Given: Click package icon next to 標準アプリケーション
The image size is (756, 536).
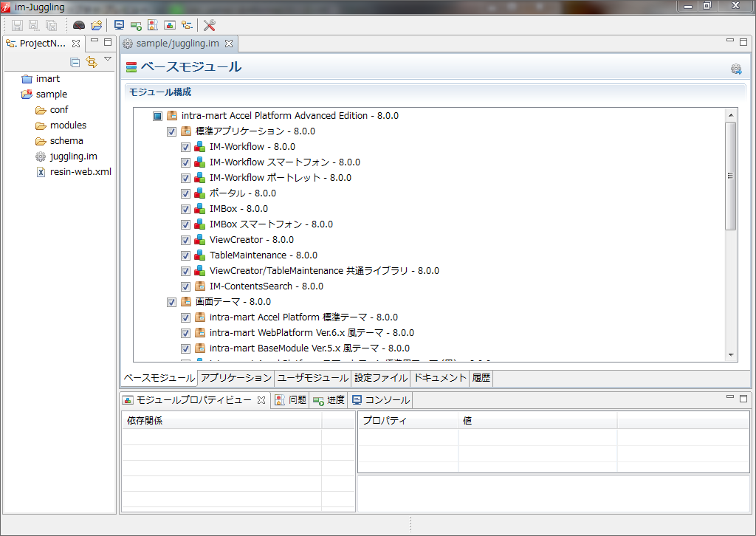Looking at the screenshot, I should 185,131.
